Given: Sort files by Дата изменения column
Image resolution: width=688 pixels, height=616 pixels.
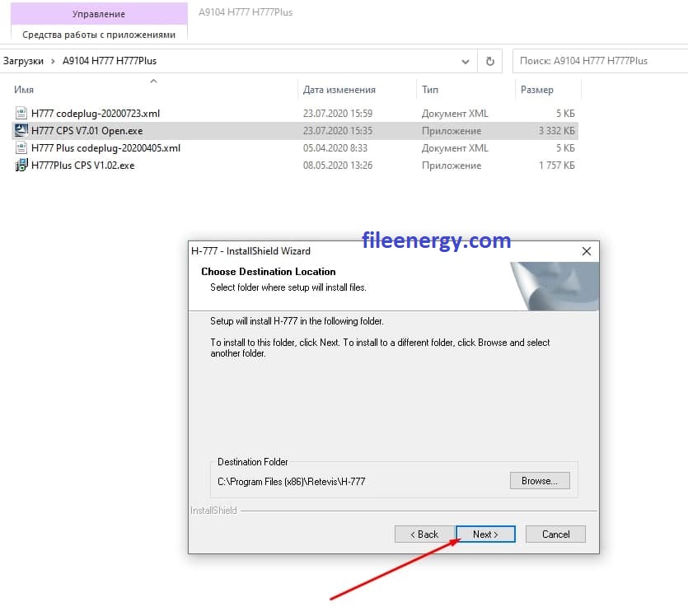Looking at the screenshot, I should pyautogui.click(x=339, y=90).
